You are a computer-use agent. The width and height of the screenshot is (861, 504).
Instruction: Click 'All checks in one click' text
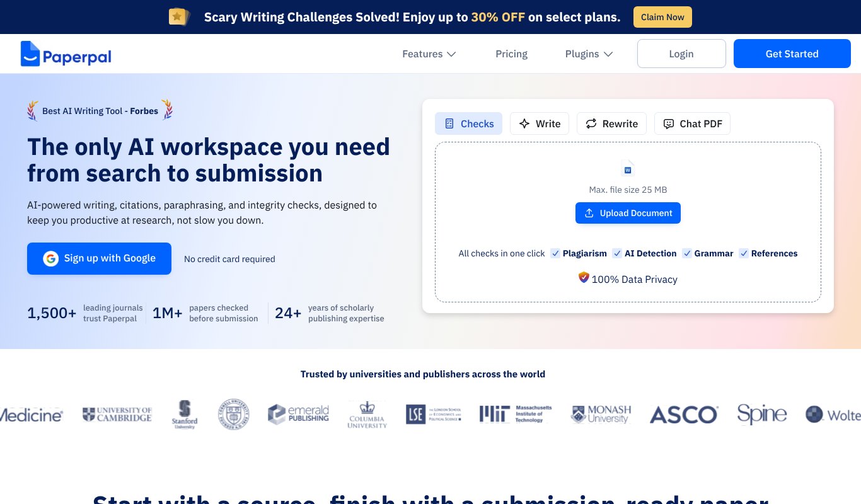click(502, 253)
